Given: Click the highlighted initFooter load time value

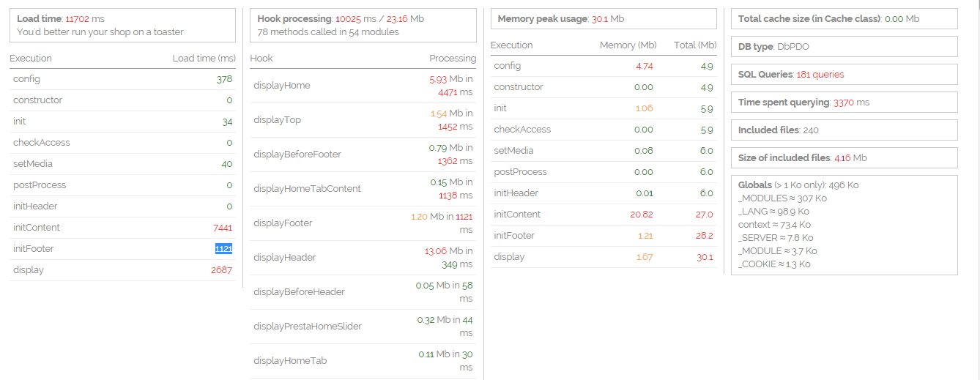Looking at the screenshot, I should point(223,249).
